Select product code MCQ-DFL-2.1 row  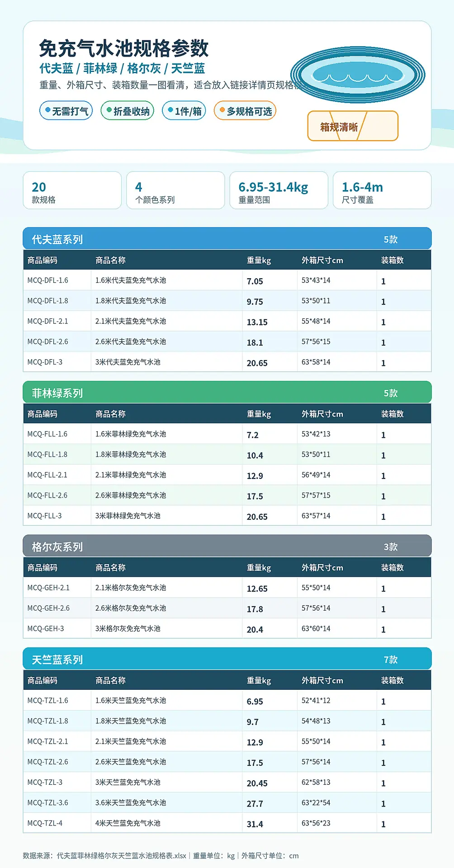coord(227,321)
